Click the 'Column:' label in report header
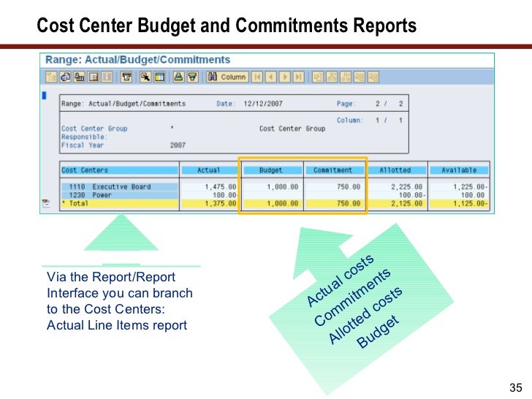This screenshot has height=399, width=532. (350, 120)
